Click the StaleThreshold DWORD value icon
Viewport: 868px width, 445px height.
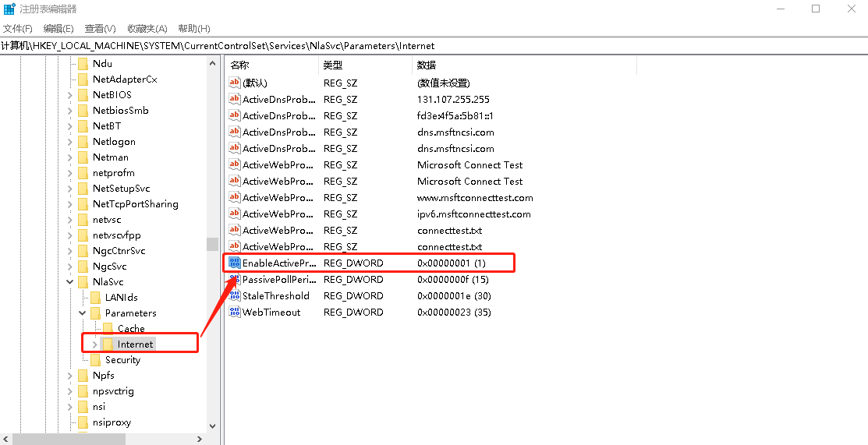pyautogui.click(x=235, y=295)
